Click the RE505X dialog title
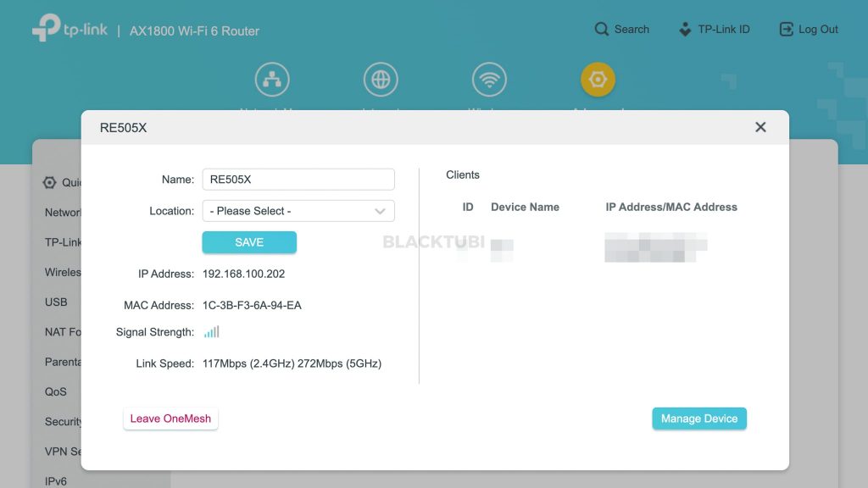The image size is (868, 488). 124,128
